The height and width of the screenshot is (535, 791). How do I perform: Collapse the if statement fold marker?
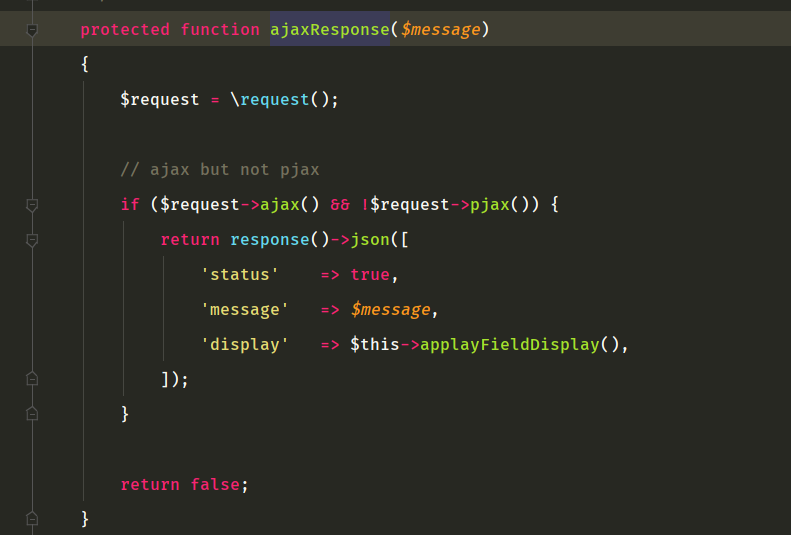(32, 205)
